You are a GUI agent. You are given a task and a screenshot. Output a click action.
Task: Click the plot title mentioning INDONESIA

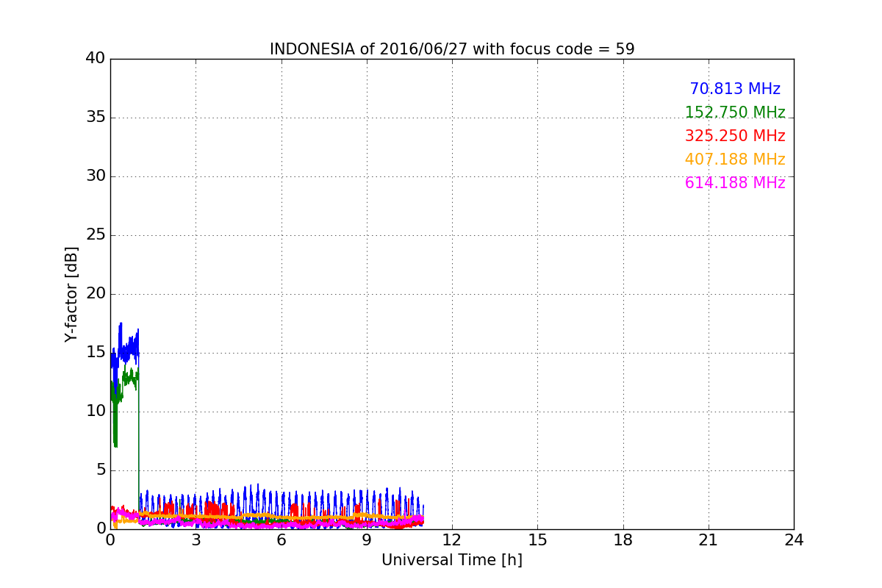[x=452, y=49]
